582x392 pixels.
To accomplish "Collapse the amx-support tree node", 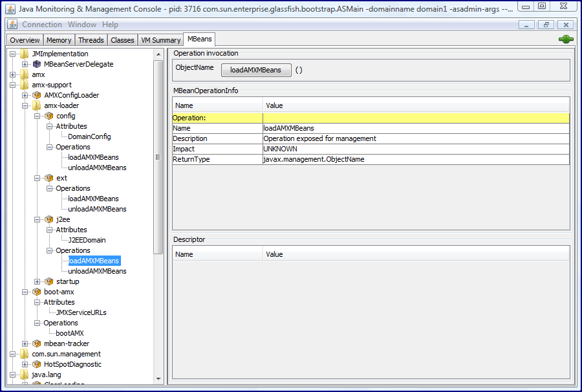I will pos(13,85).
